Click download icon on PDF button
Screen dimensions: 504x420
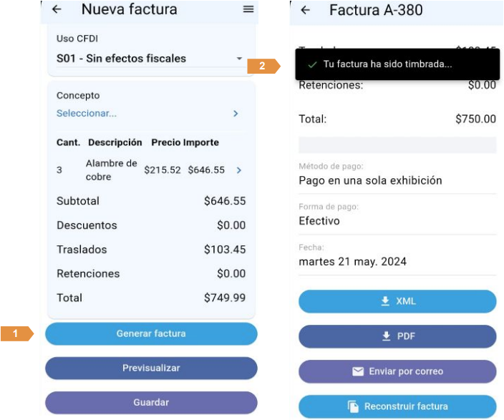pos(387,336)
